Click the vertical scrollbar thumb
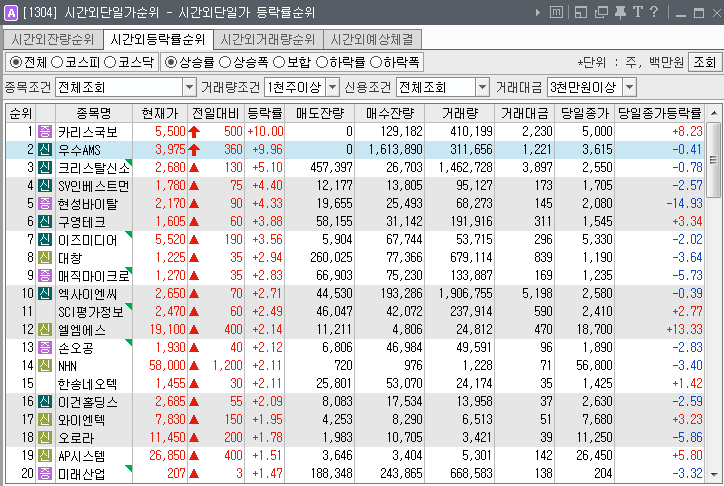This screenshot has height=486, width=724. click(714, 159)
